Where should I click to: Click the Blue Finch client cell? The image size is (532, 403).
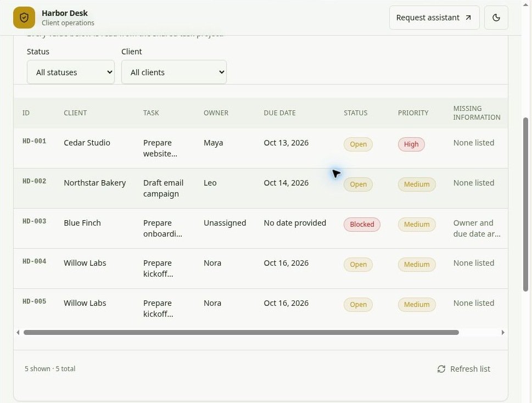82,223
